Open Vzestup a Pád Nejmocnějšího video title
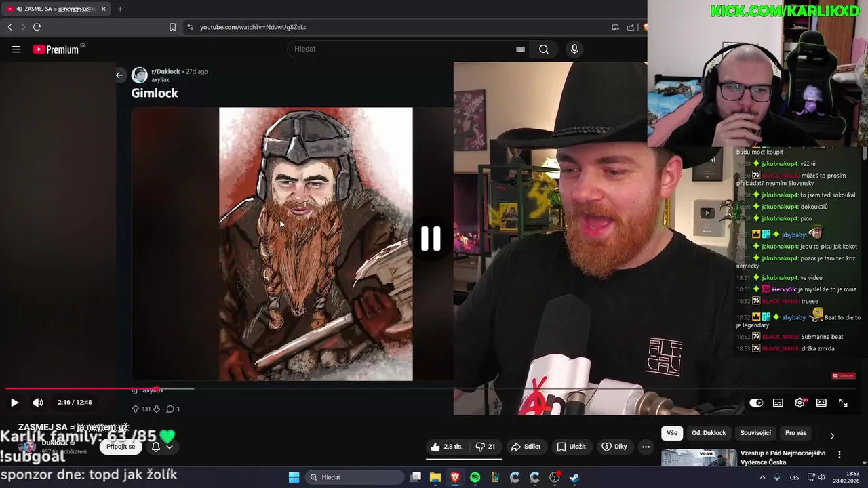 click(783, 457)
